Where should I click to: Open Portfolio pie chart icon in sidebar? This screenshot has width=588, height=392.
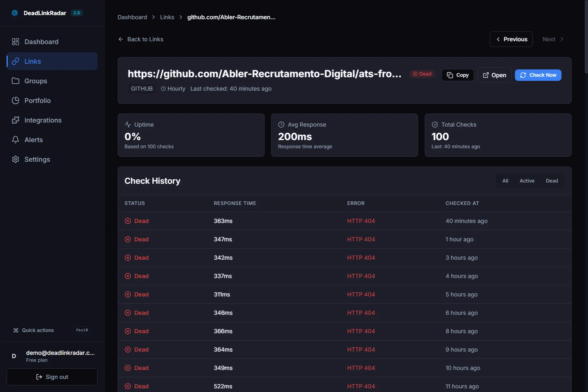(16, 100)
